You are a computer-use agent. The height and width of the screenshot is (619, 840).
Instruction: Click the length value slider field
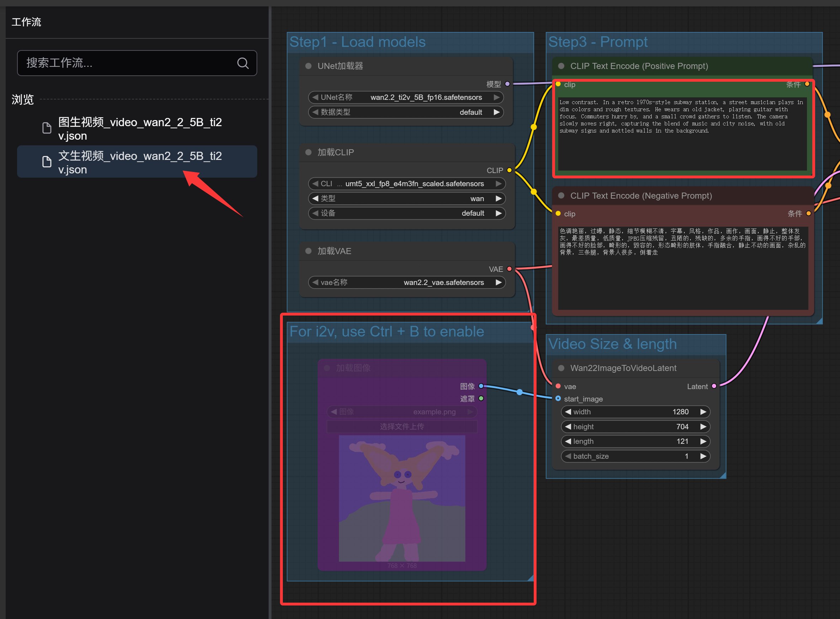coord(635,441)
